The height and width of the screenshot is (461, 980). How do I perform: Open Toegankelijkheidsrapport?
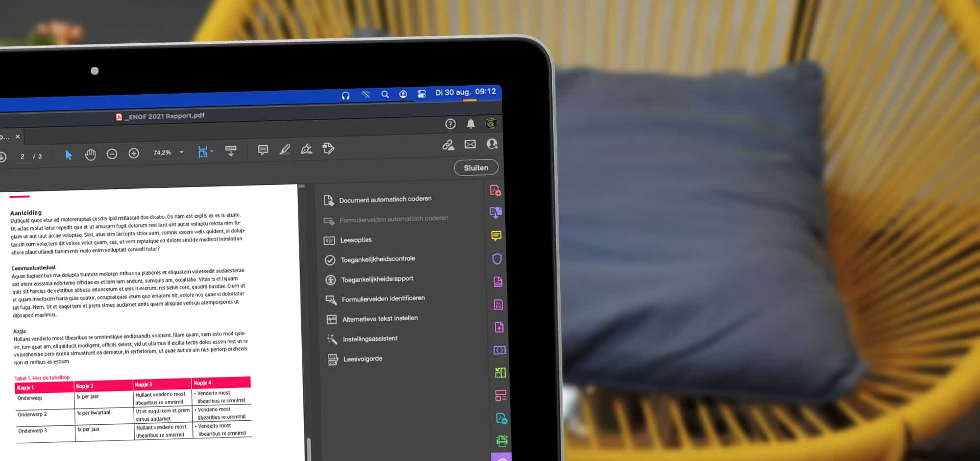tap(369, 279)
